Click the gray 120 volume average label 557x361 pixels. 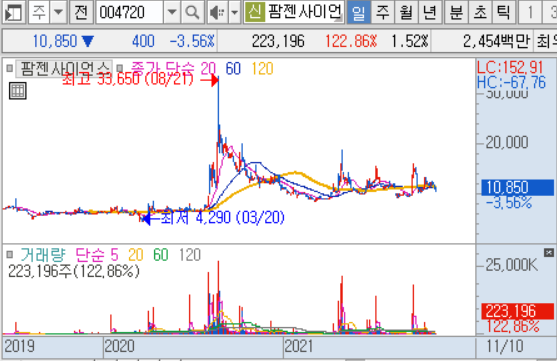tap(190, 255)
